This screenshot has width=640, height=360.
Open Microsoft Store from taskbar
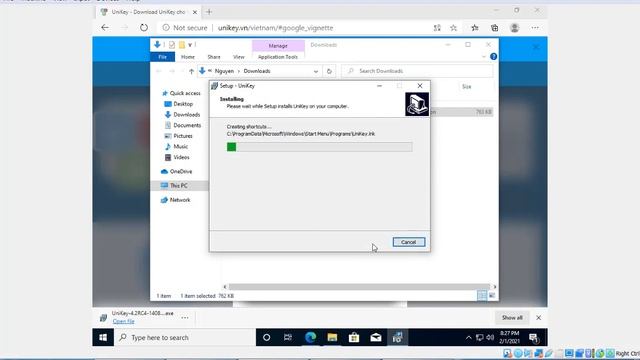pyautogui.click(x=354, y=338)
